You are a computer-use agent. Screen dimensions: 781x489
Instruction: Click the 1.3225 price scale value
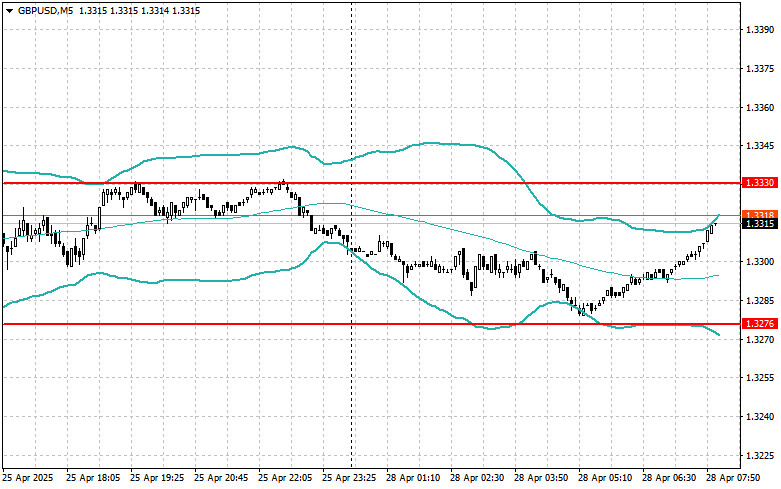(760, 456)
